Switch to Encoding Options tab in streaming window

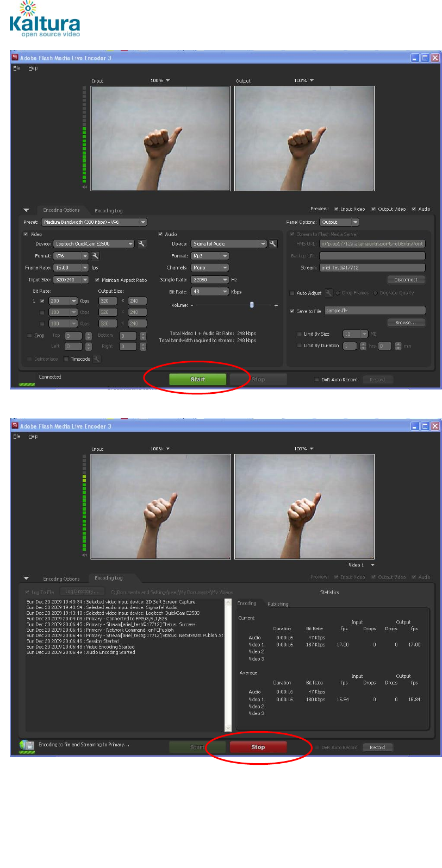coord(61,579)
